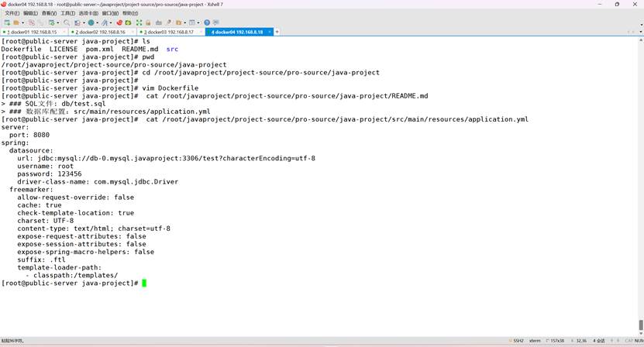
Task: Close the docker04 tab with its X
Action: coord(270,32)
